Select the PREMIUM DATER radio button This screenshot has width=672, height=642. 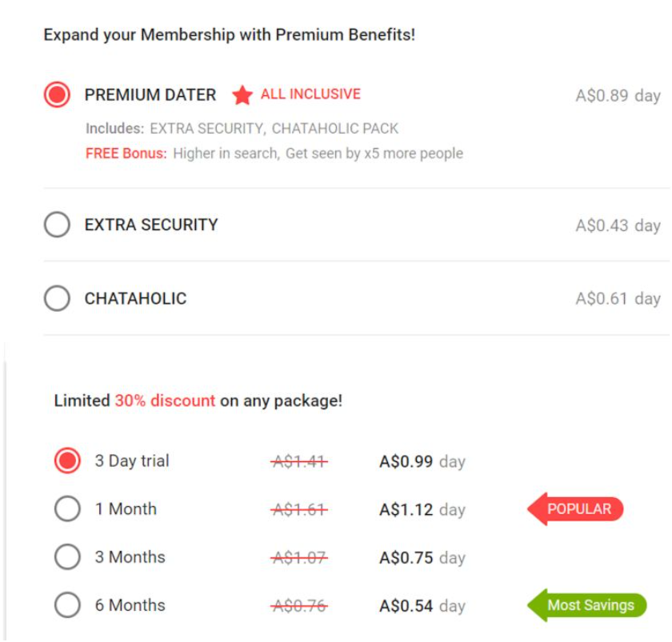[x=57, y=95]
